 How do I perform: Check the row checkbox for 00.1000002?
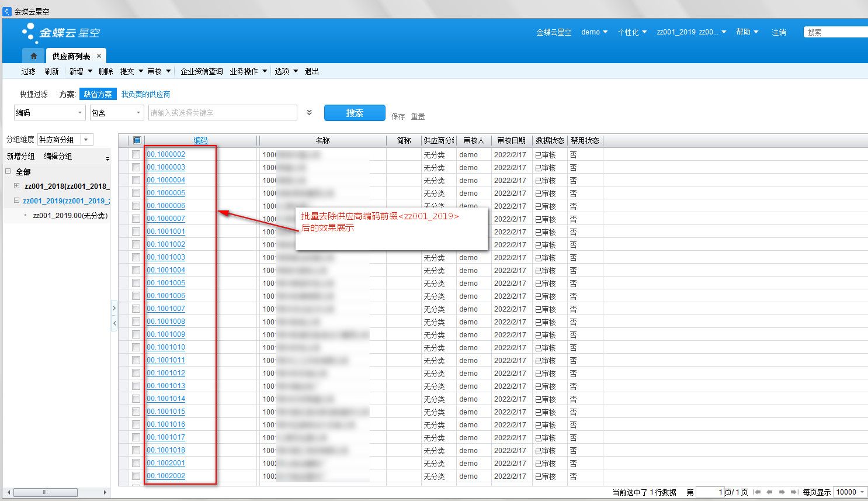(x=136, y=154)
